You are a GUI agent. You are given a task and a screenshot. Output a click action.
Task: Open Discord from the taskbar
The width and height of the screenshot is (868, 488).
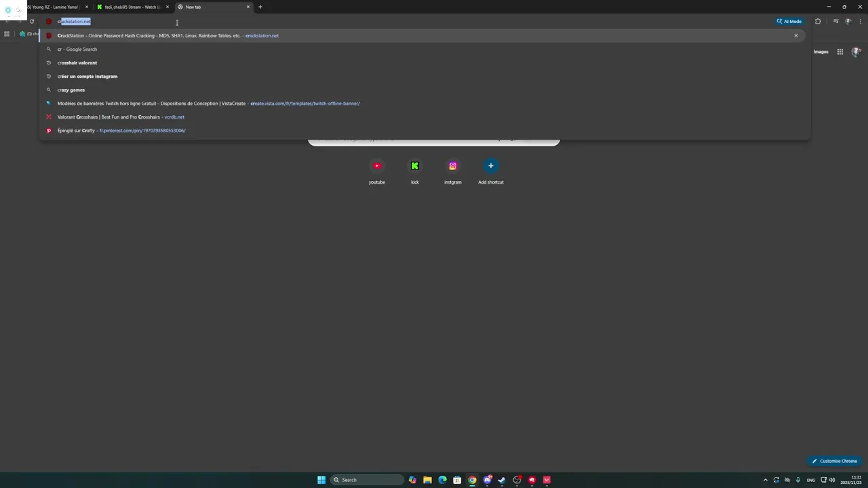(487, 480)
